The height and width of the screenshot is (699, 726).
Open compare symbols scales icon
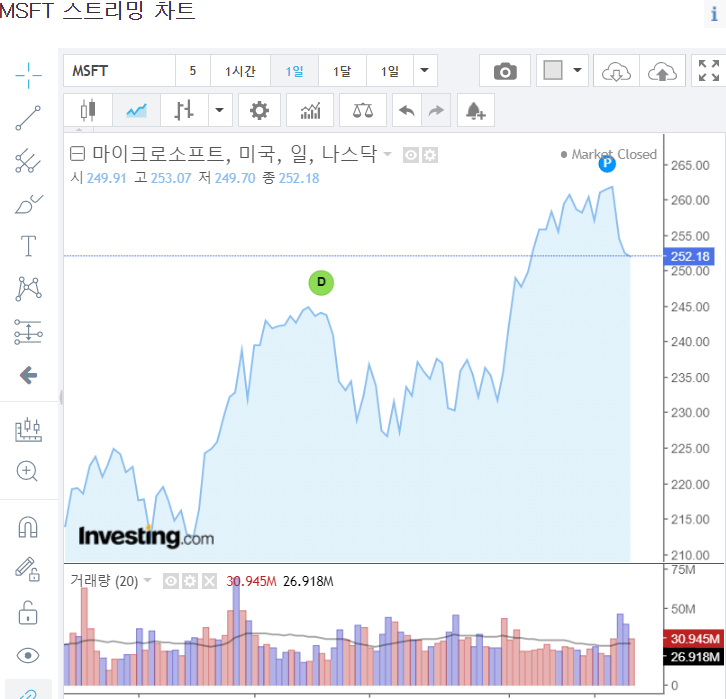(363, 110)
